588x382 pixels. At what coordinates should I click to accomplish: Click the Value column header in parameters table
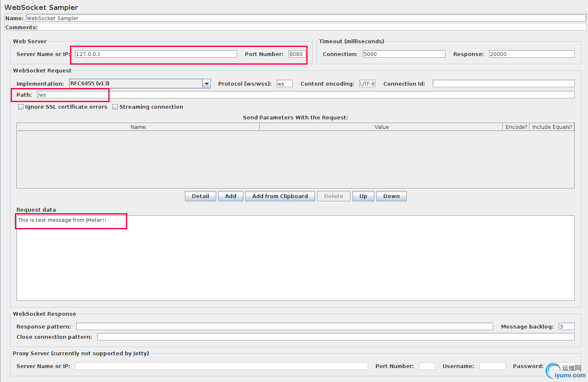(381, 127)
